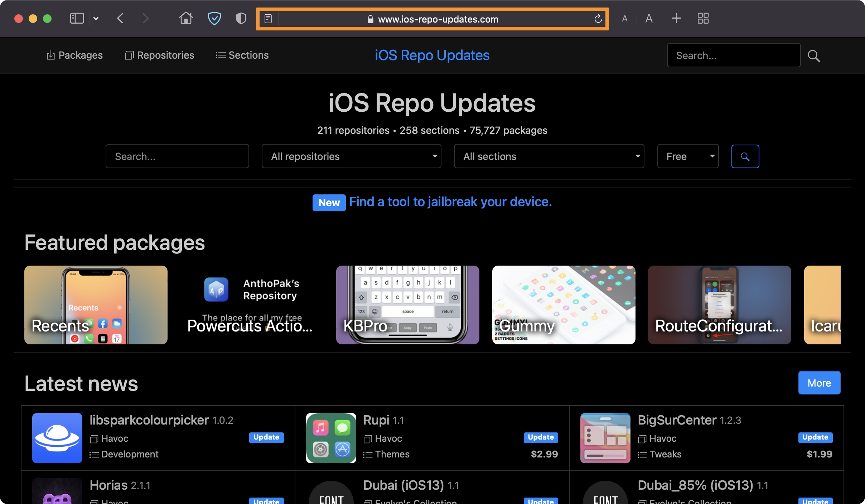The image size is (865, 504).
Task: Go back with the left arrow
Action: (x=120, y=18)
